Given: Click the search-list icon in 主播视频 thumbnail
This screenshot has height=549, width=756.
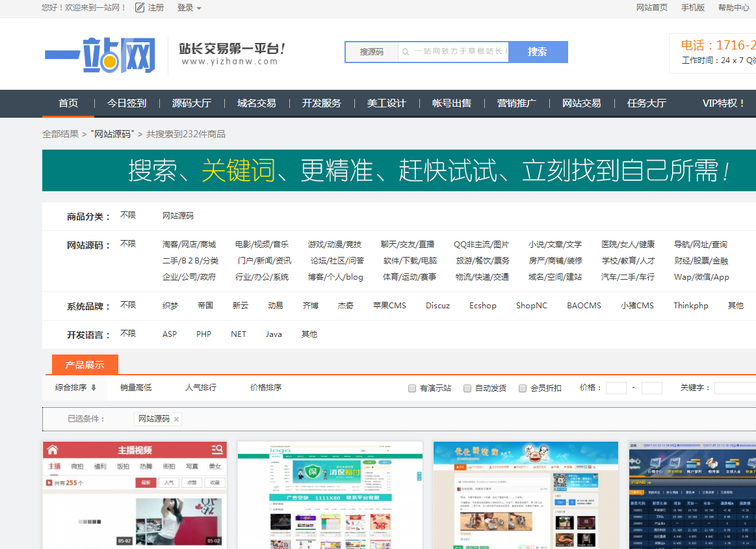Looking at the screenshot, I should [217, 450].
